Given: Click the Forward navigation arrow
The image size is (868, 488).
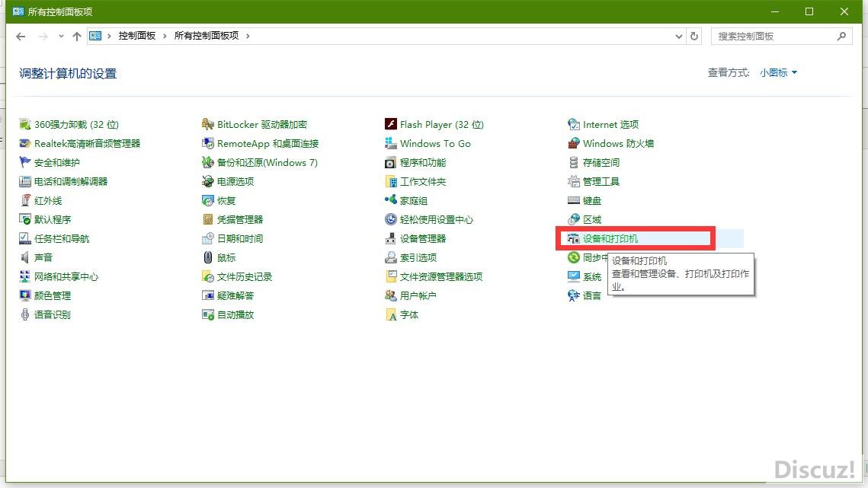Looking at the screenshot, I should [x=43, y=36].
